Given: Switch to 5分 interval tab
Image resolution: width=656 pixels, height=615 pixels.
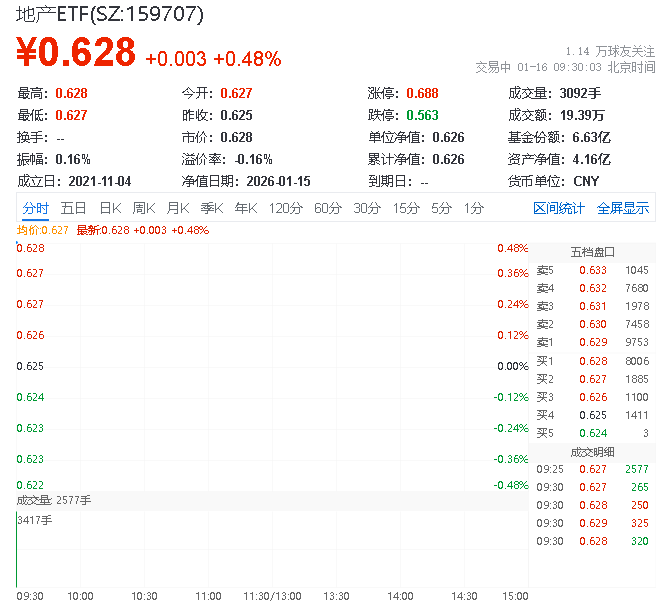Looking at the screenshot, I should pos(442,208).
